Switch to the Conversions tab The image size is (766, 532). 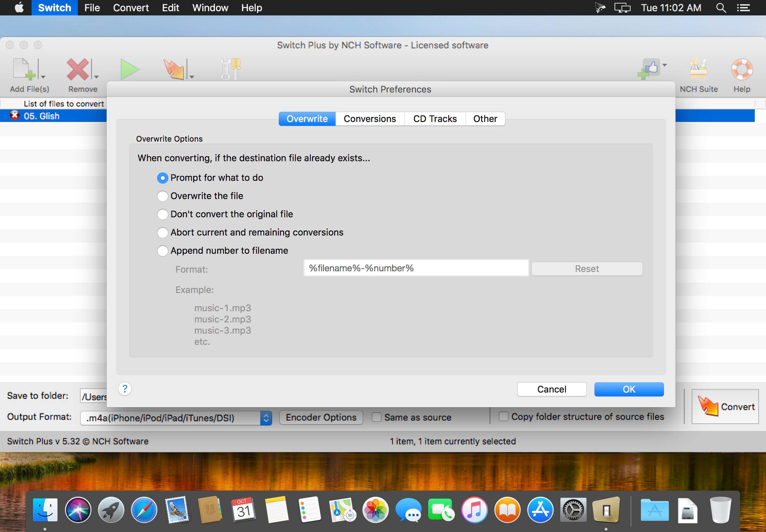[x=370, y=119]
